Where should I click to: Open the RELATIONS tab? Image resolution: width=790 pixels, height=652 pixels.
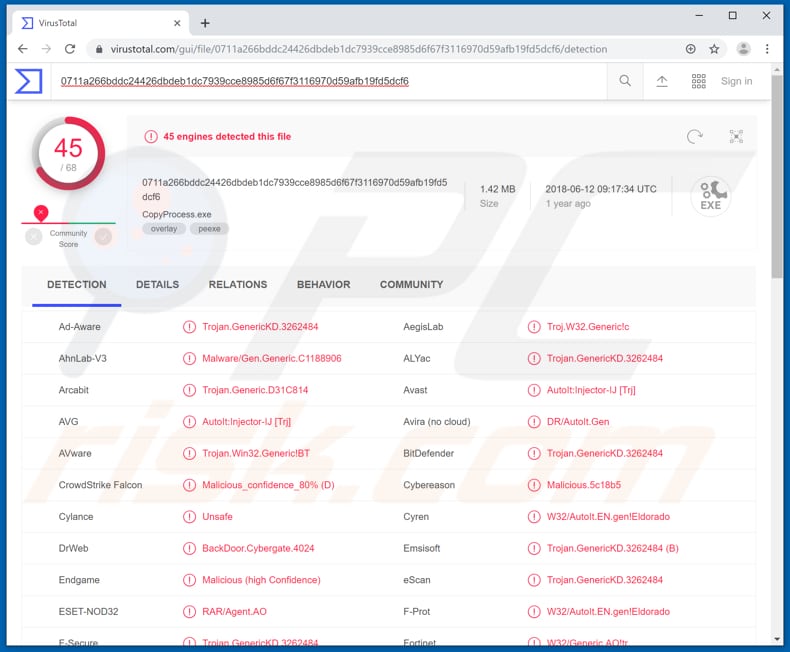pos(238,285)
